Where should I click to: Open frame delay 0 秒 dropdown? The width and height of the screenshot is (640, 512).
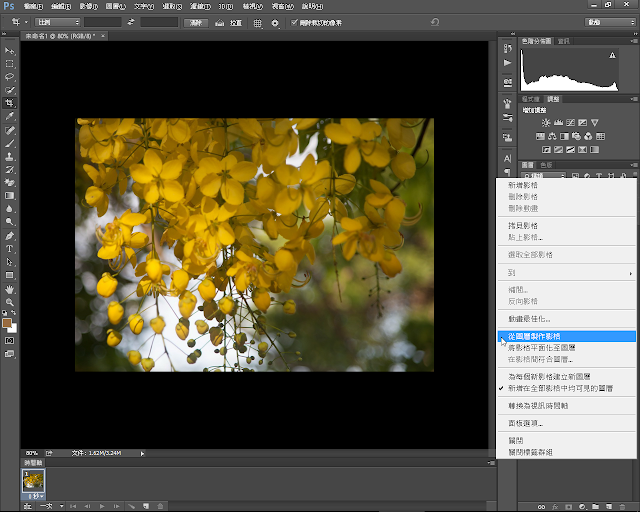point(36,496)
